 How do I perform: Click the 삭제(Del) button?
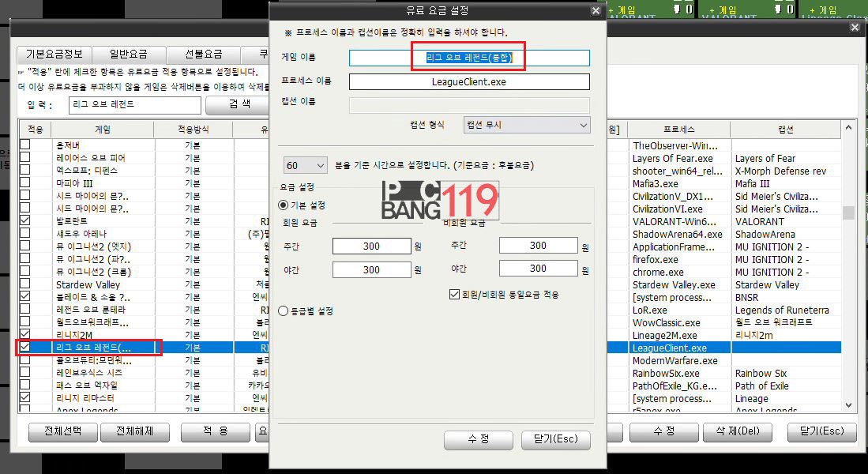(737, 432)
